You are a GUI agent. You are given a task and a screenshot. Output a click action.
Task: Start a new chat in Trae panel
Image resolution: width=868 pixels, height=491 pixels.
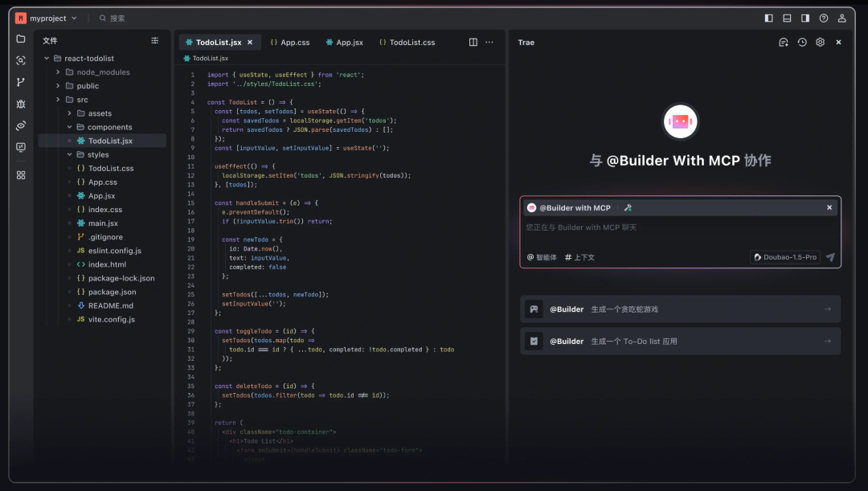tap(784, 42)
